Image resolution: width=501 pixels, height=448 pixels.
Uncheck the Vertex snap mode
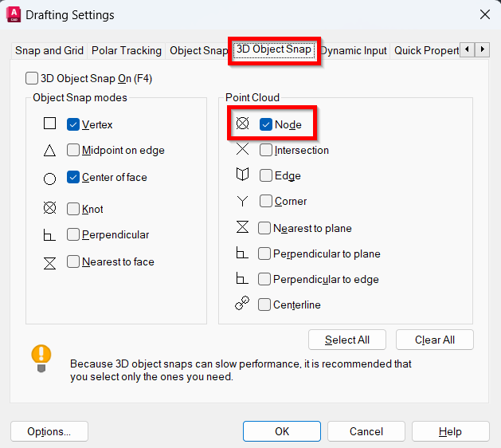73,124
